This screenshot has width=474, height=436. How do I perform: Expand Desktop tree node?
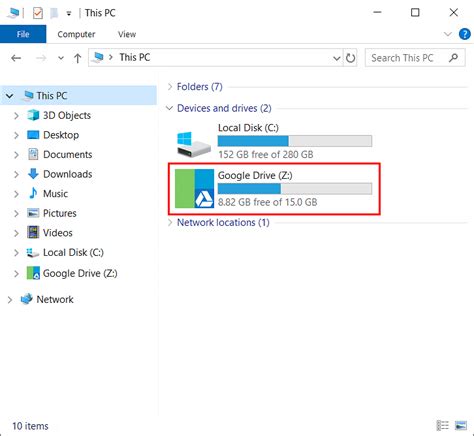(16, 135)
